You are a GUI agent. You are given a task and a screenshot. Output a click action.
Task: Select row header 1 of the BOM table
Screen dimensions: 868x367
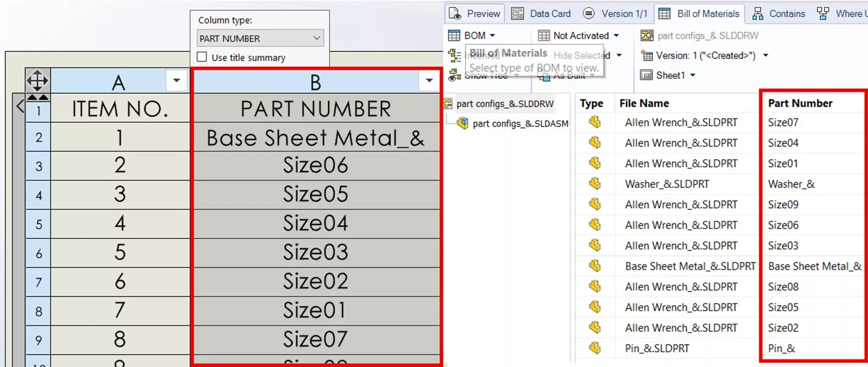(38, 111)
